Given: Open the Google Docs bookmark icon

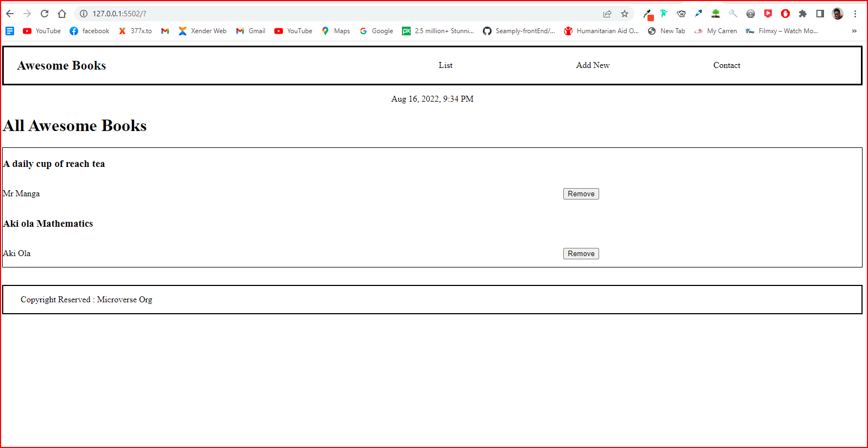Looking at the screenshot, I should coord(10,31).
